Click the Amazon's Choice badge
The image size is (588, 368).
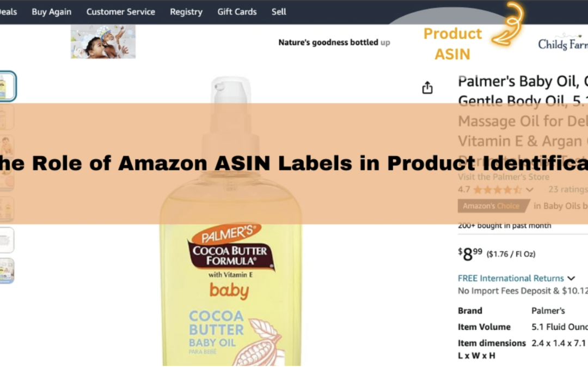(x=491, y=206)
